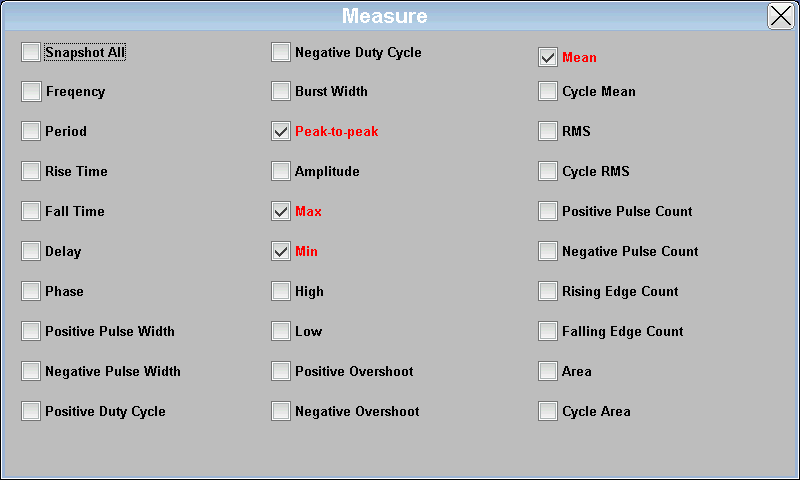The height and width of the screenshot is (480, 800).
Task: Check Falling Edge Count option
Action: pos(547,331)
